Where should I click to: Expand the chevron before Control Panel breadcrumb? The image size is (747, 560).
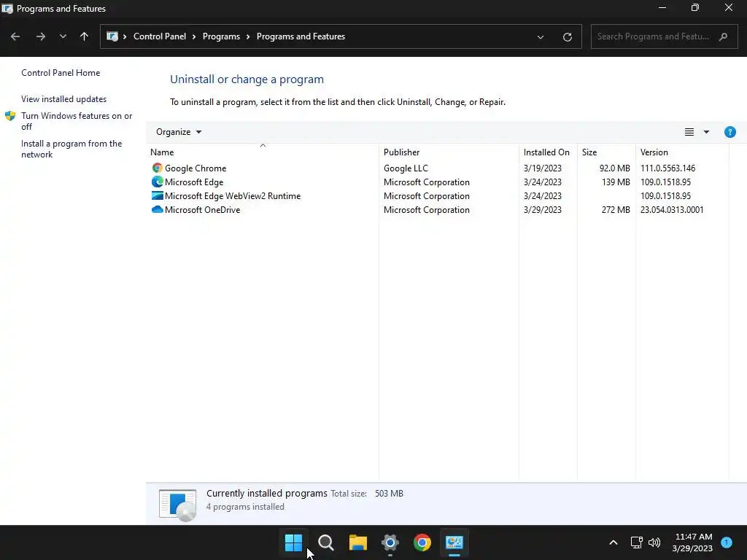coord(125,36)
